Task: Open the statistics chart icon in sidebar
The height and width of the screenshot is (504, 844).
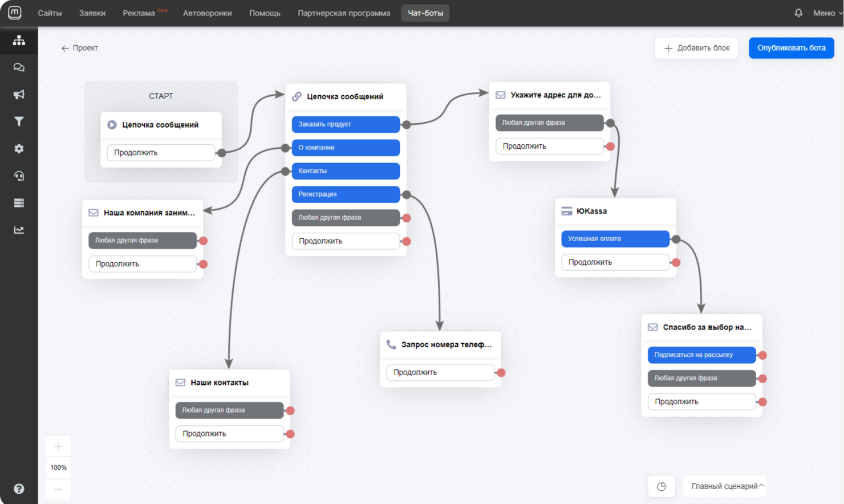Action: click(x=19, y=230)
